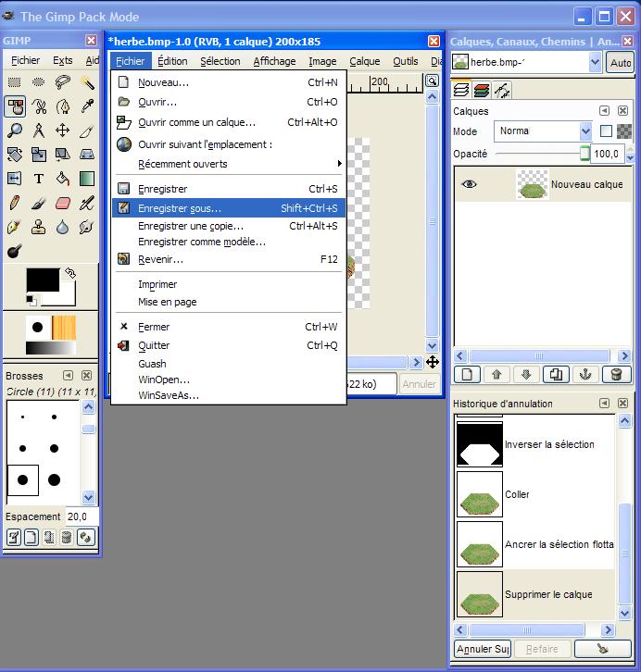Click the Refaire redo button
Viewport: 641px width, 672px height.
[x=542, y=649]
